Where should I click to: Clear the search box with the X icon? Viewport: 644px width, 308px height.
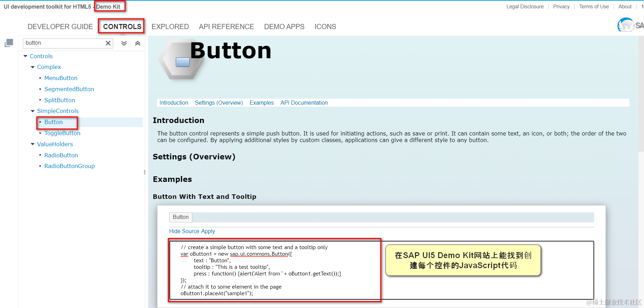pyautogui.click(x=108, y=43)
